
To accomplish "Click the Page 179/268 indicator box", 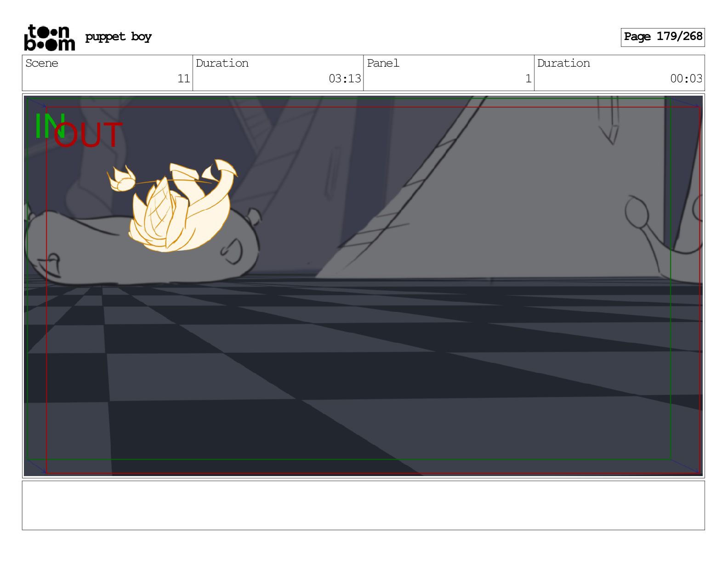I will click(663, 37).
